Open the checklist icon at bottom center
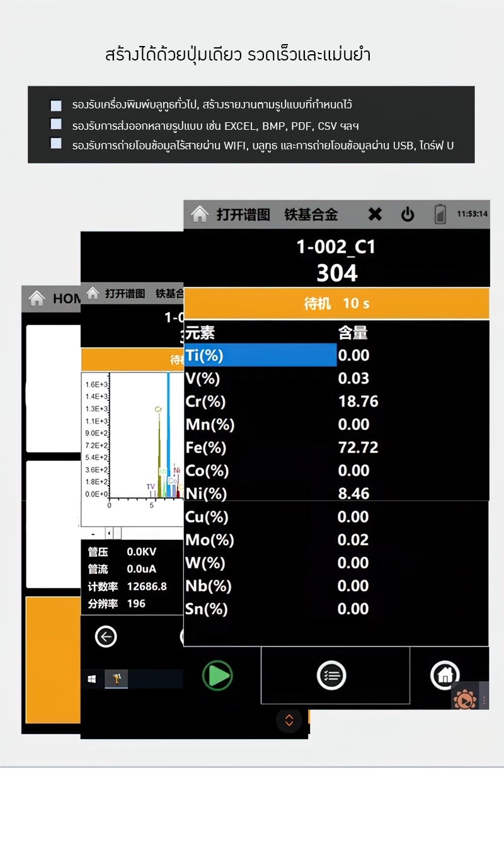 (331, 675)
